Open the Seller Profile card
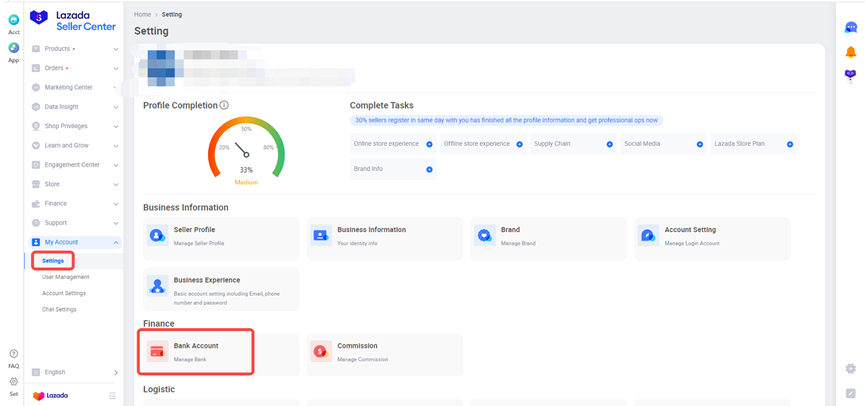 point(221,236)
